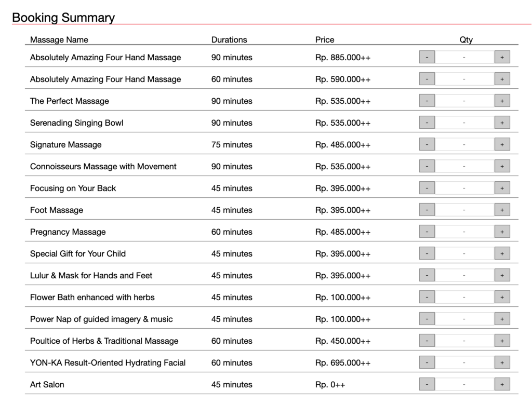Click minus for Poultice of Herbs massage
Screen dimensions: 532x404
[427, 341]
